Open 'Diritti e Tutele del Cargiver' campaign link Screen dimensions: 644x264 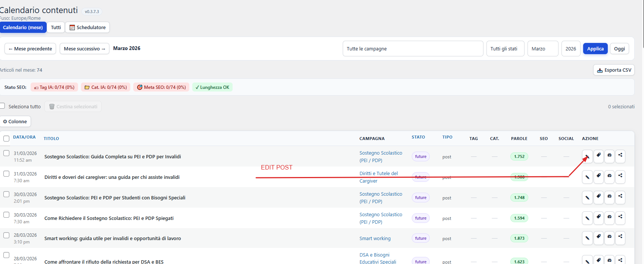379,177
